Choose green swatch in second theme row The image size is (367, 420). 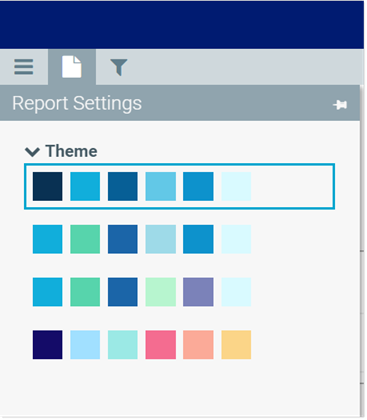(85, 239)
